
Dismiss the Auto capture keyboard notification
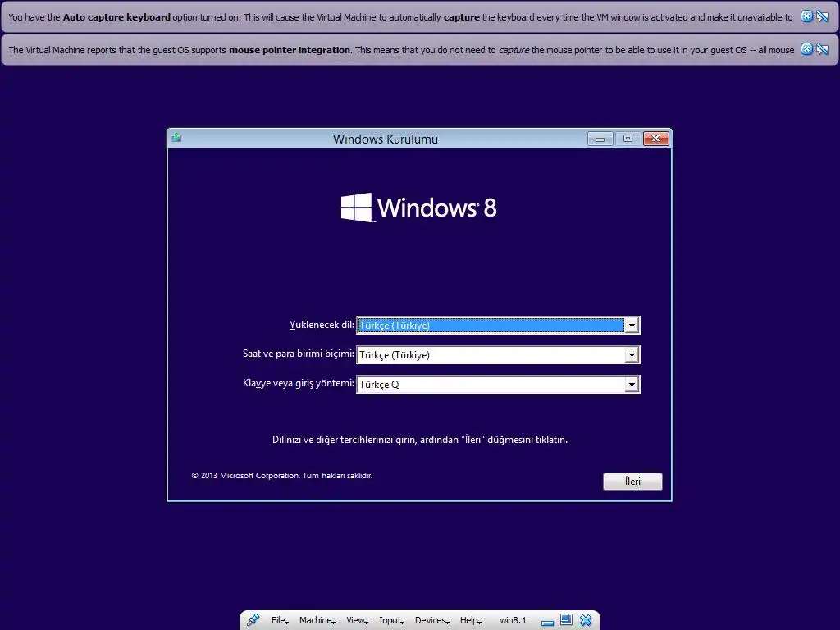point(806,16)
